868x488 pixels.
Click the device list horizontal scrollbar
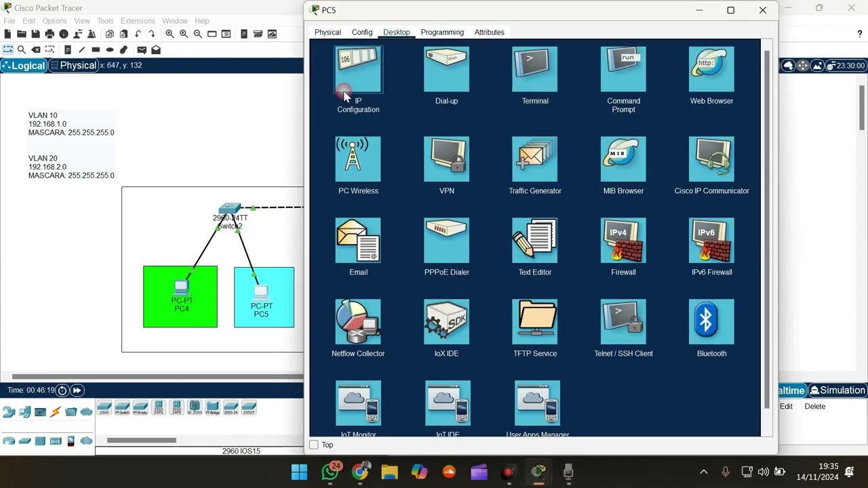[141, 441]
